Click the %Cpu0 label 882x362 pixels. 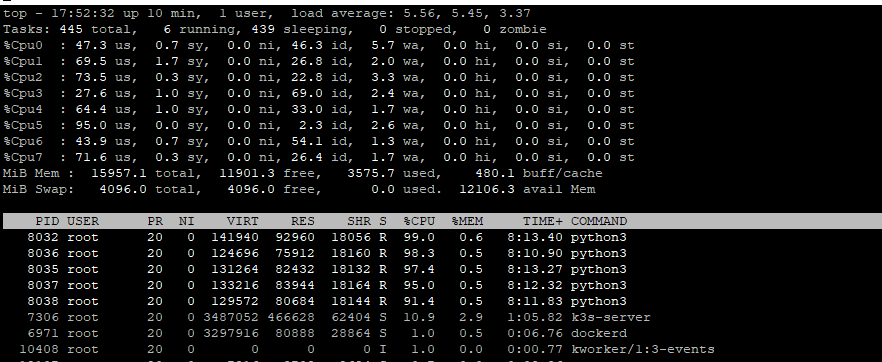(x=22, y=45)
